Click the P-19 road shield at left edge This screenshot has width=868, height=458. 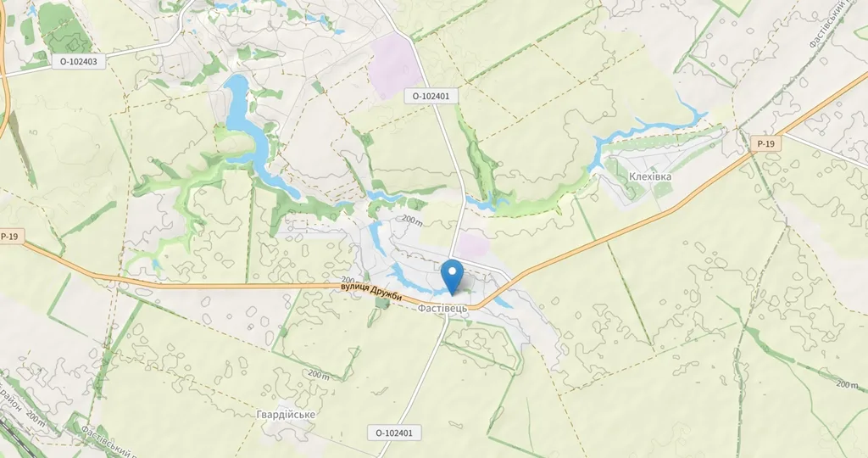pos(8,237)
